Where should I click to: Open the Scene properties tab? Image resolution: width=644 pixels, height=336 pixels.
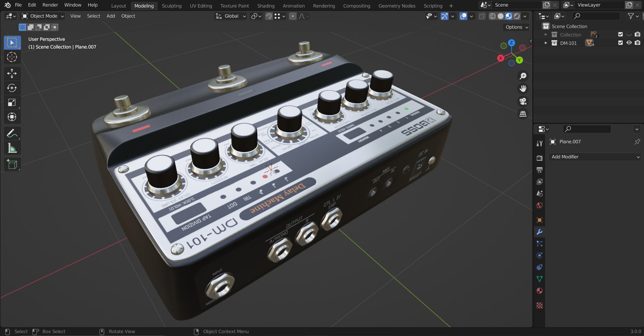[539, 193]
